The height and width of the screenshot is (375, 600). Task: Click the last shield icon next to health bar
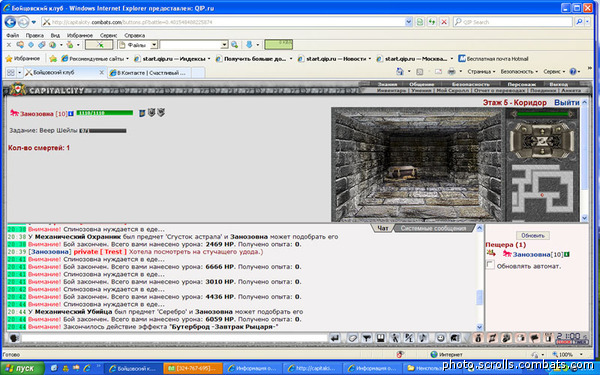pyautogui.click(x=161, y=112)
